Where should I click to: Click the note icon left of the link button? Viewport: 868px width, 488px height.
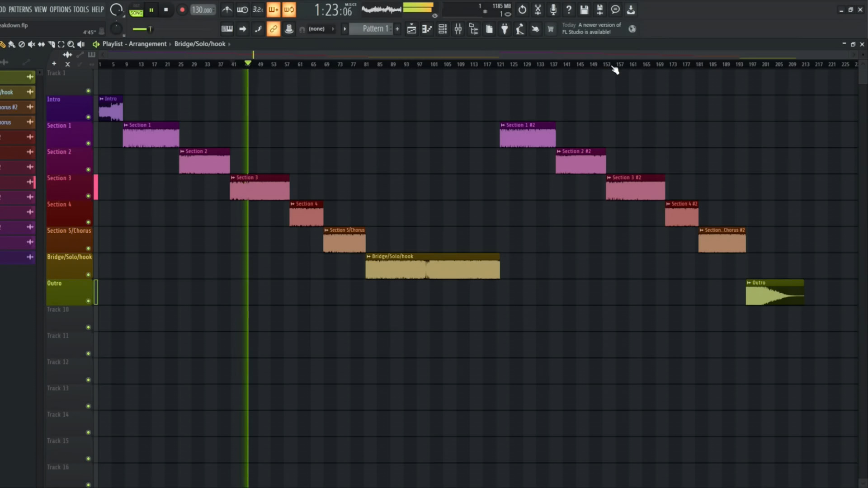(x=258, y=29)
